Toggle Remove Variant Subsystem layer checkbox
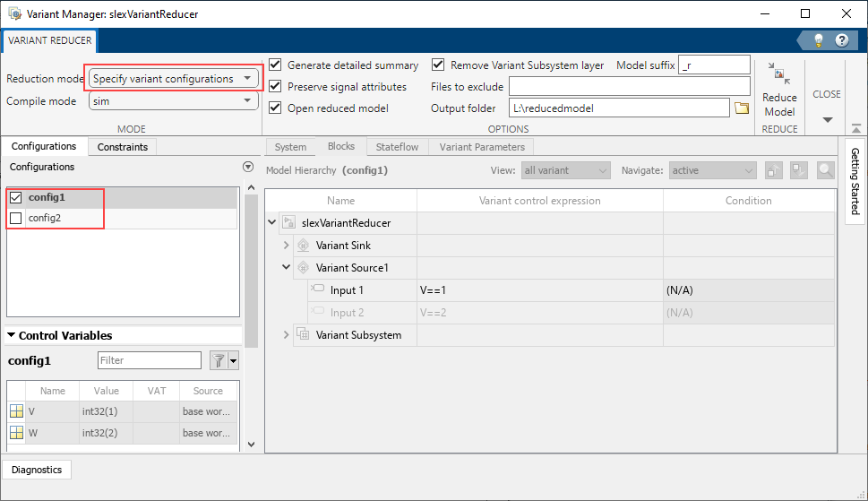This screenshot has width=868, height=501. (438, 65)
